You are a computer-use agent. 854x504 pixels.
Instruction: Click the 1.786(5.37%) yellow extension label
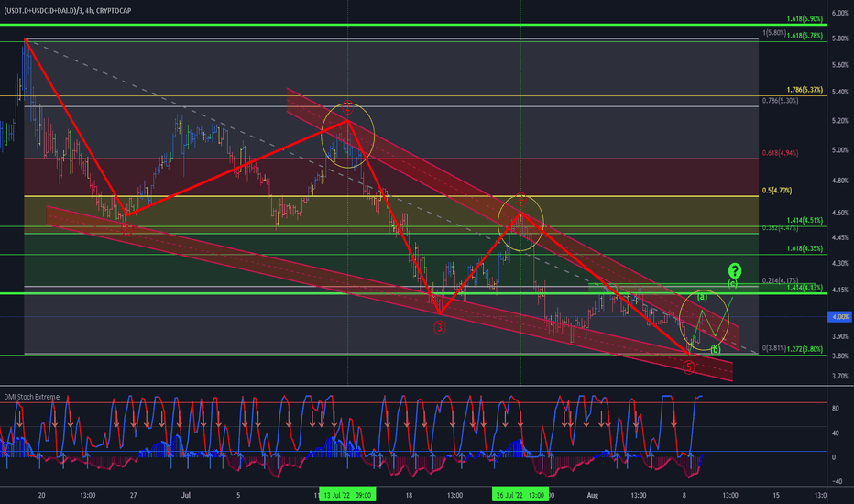(x=805, y=90)
